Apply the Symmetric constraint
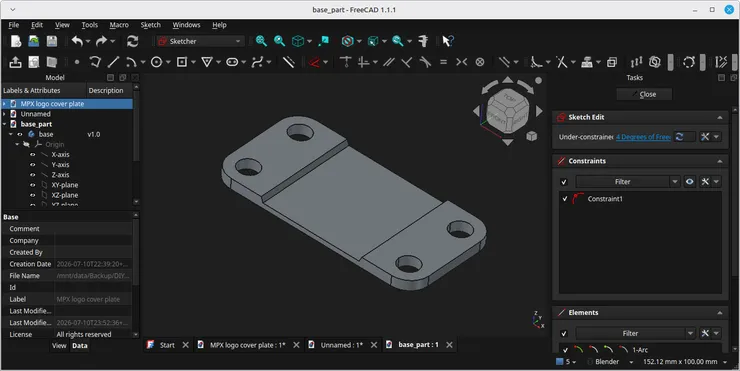 pos(462,62)
